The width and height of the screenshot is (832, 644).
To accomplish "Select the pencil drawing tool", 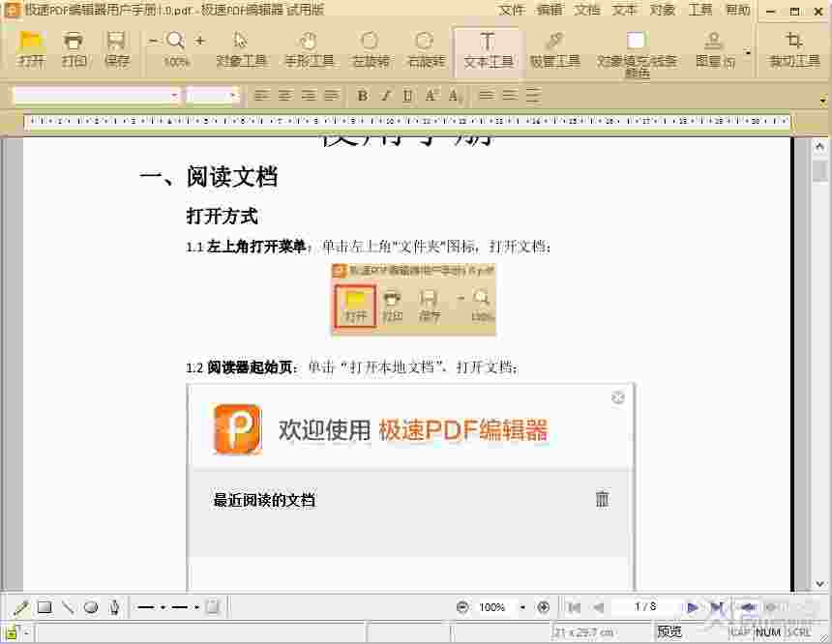I will (21, 607).
